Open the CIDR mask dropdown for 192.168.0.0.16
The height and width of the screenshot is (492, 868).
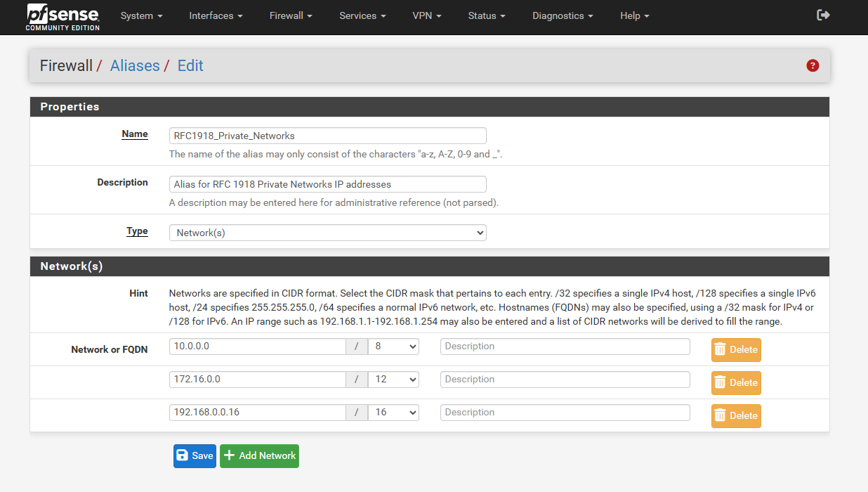[x=393, y=413]
